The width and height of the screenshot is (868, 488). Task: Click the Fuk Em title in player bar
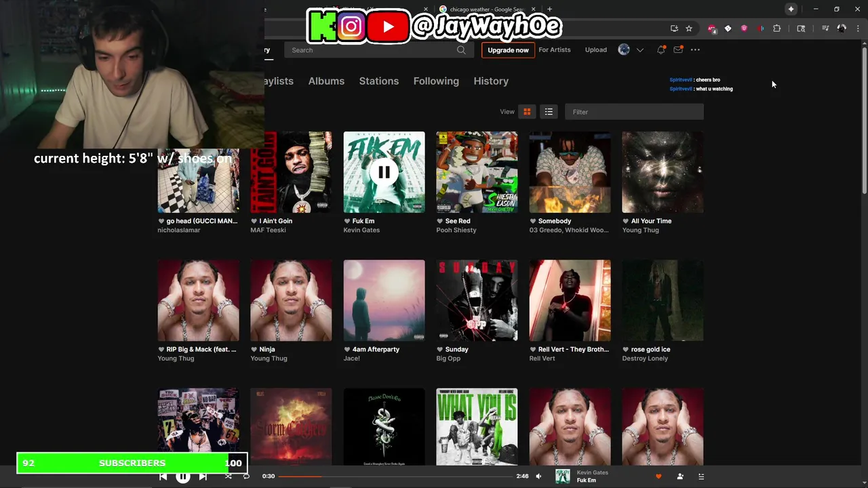tap(587, 481)
